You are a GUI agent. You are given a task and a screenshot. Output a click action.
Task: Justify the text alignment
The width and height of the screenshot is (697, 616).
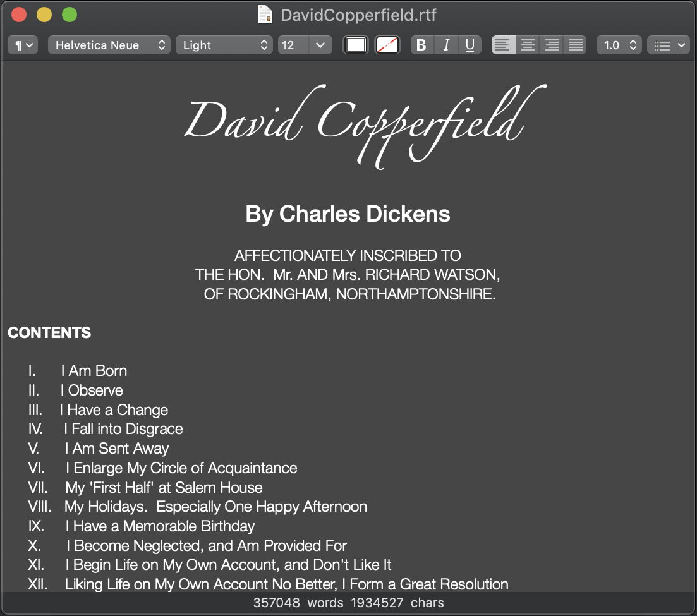(575, 45)
